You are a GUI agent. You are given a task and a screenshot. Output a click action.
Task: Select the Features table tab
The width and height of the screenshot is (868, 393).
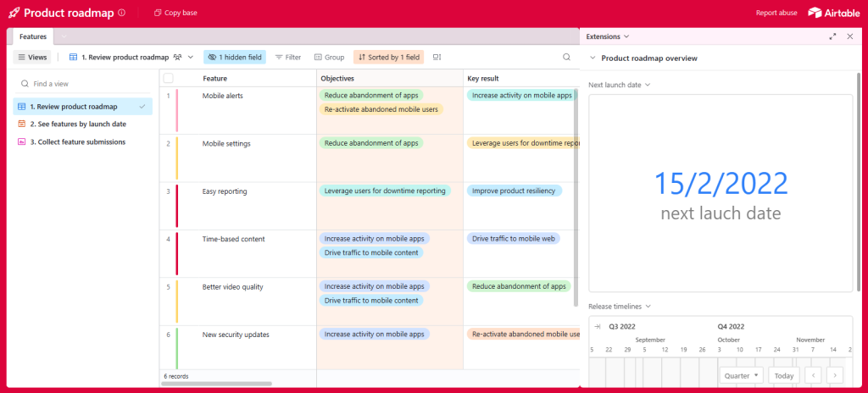tap(32, 37)
